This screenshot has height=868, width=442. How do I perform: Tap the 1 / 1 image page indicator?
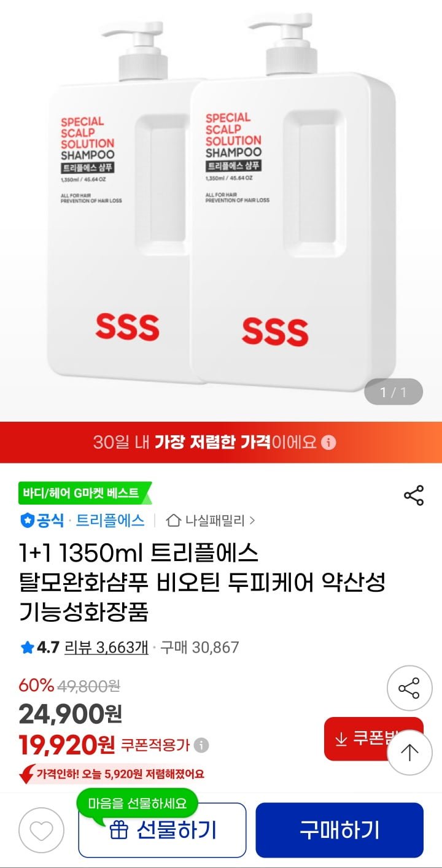tap(394, 392)
